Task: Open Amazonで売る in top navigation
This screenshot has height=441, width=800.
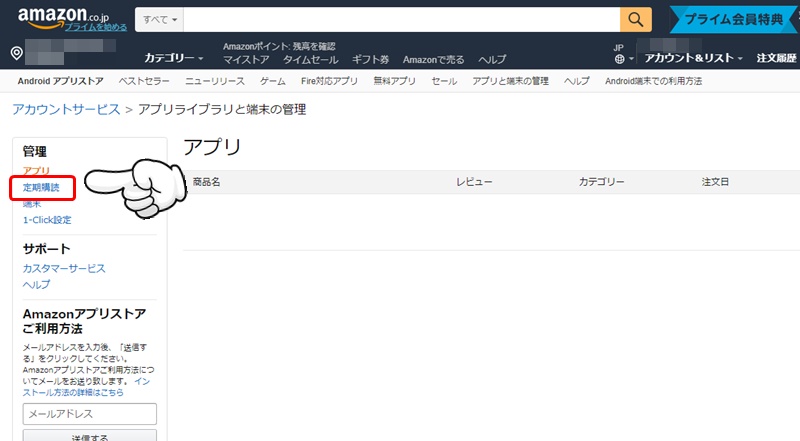Action: 434,60
